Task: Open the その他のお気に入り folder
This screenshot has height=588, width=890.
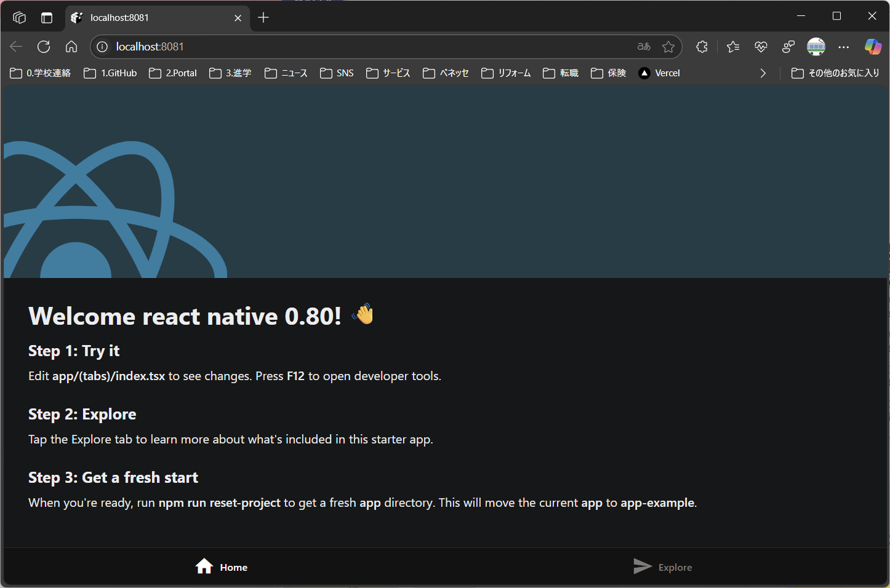Action: (835, 73)
